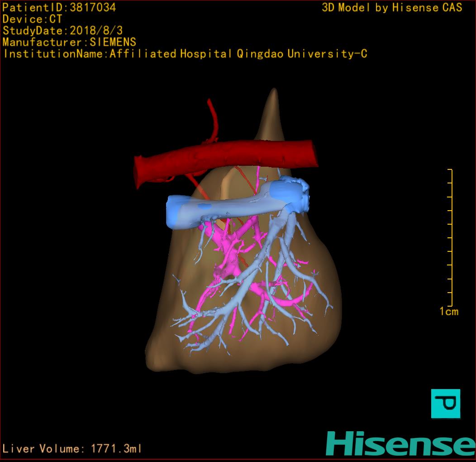Click the left cut end of the red aorta

click(140, 172)
